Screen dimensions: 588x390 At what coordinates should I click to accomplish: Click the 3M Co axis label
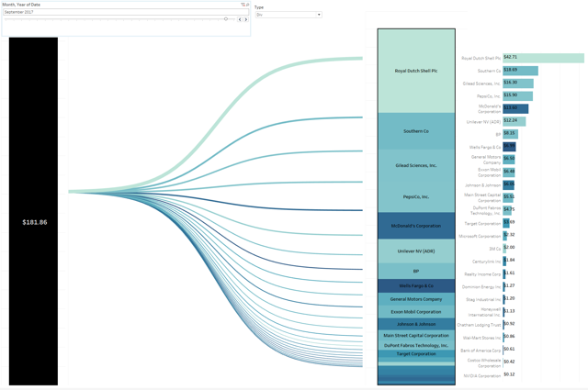point(495,249)
